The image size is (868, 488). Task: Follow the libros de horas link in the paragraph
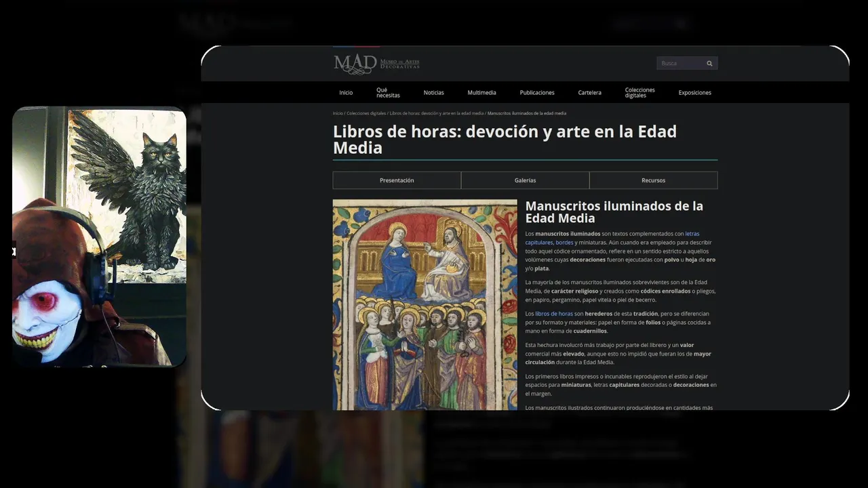(554, 314)
